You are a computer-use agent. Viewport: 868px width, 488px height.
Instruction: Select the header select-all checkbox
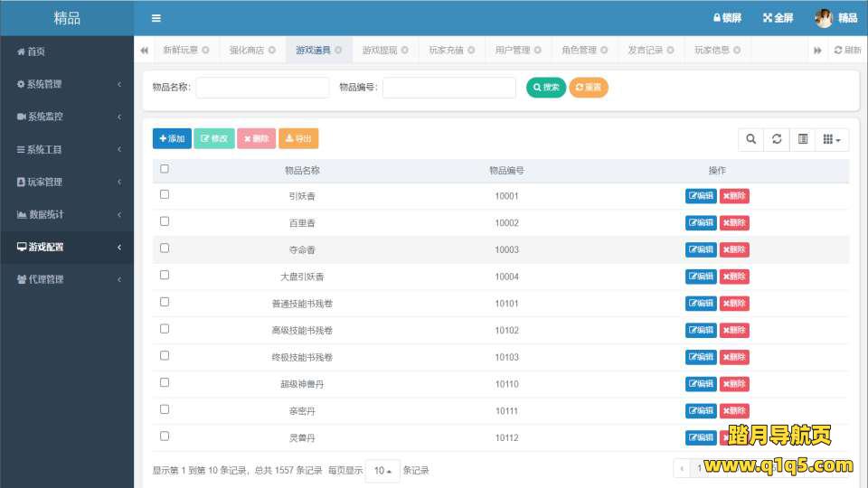(x=165, y=169)
